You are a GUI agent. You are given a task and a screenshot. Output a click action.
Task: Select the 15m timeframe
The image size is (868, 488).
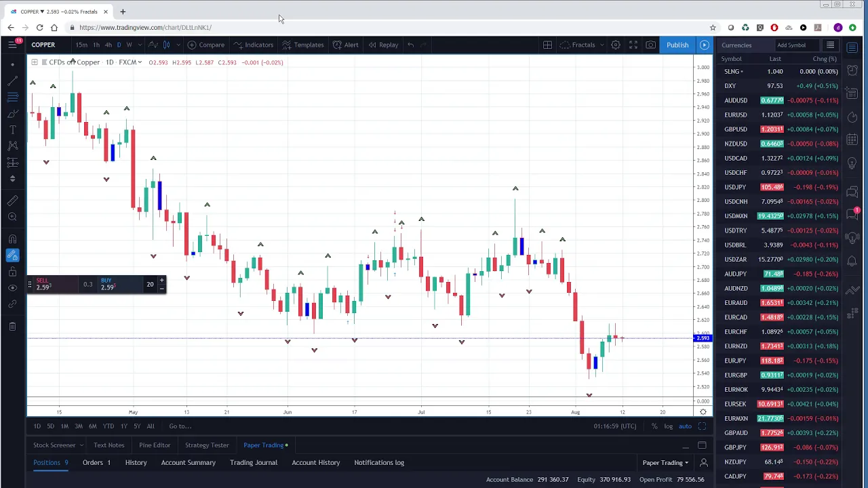click(x=81, y=45)
